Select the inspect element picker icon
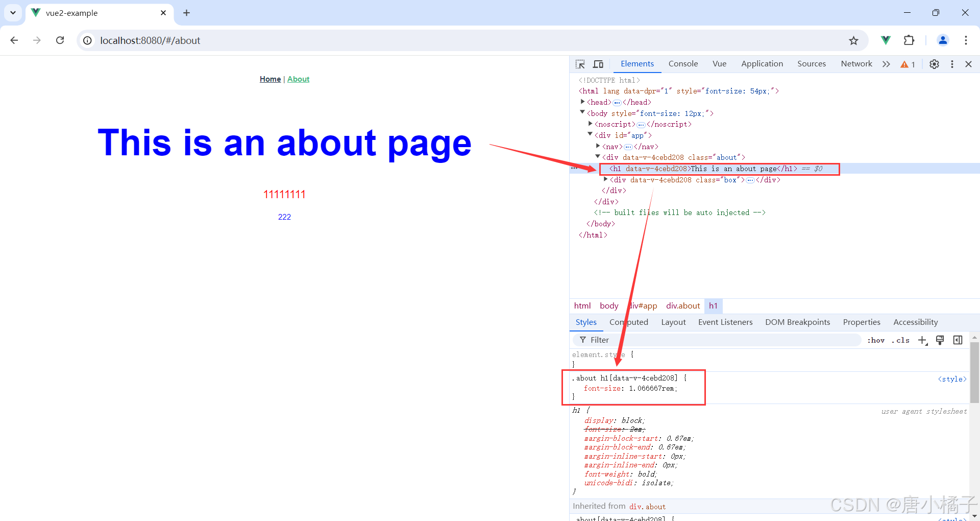 (x=580, y=64)
